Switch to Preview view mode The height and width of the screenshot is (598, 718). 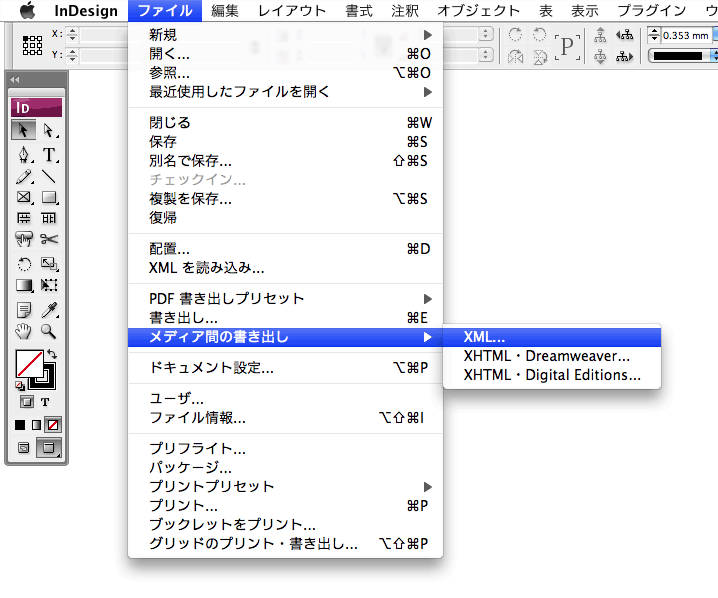[49, 447]
